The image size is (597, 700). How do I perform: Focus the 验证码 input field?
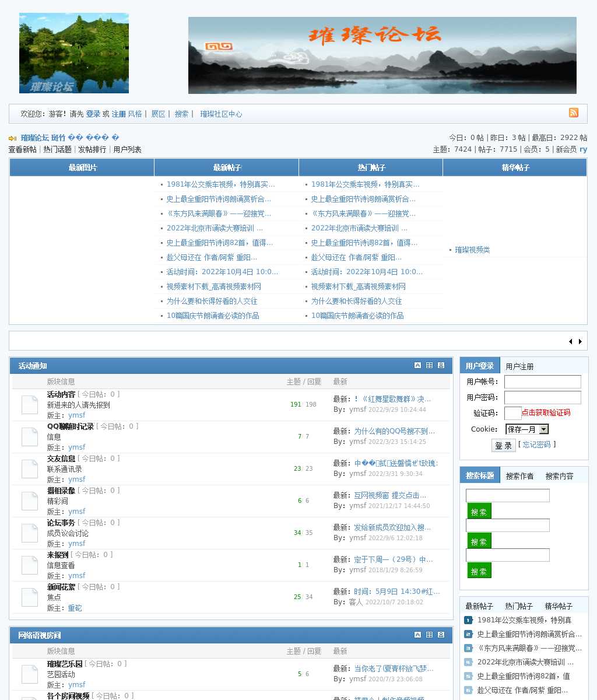[513, 413]
